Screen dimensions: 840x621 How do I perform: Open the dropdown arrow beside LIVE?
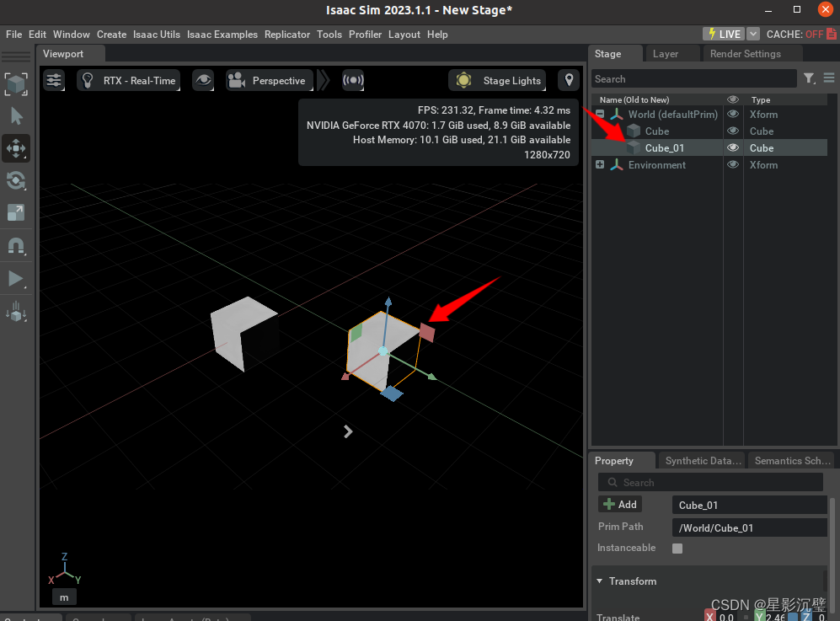tap(753, 35)
